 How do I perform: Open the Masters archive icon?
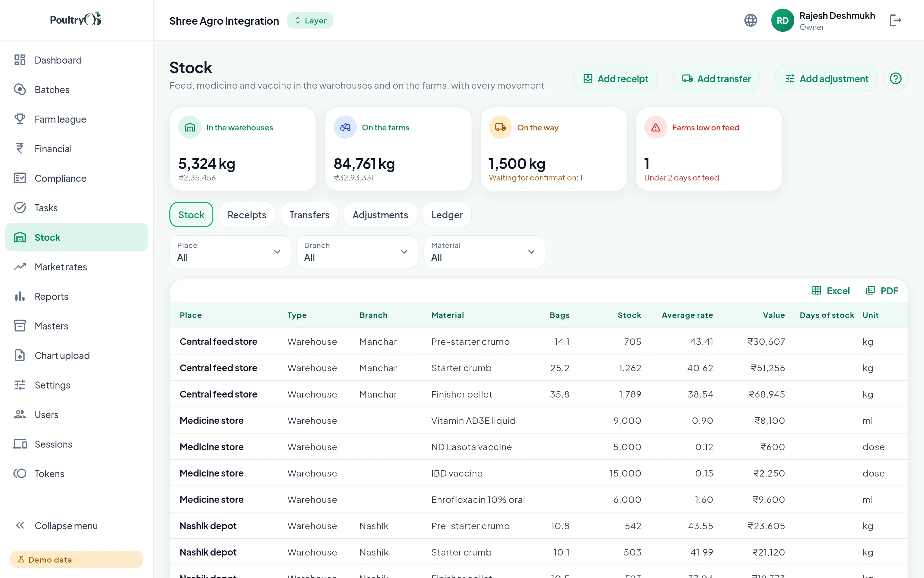[20, 326]
